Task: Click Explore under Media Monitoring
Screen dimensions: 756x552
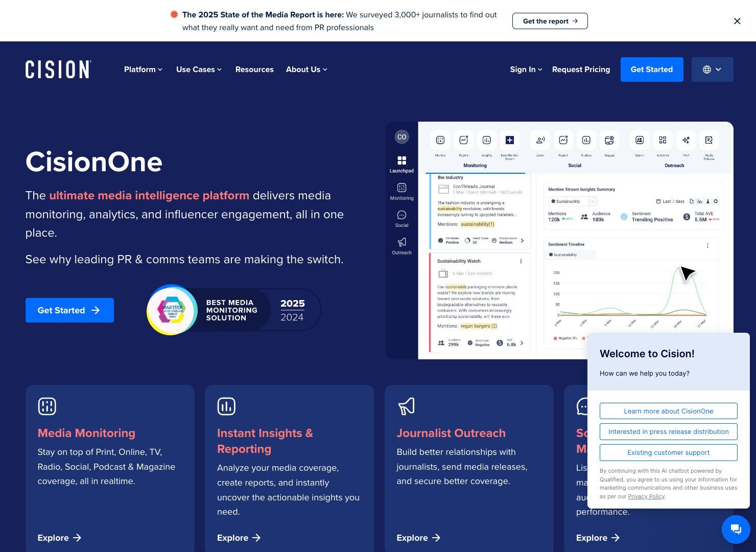Action: (x=59, y=538)
